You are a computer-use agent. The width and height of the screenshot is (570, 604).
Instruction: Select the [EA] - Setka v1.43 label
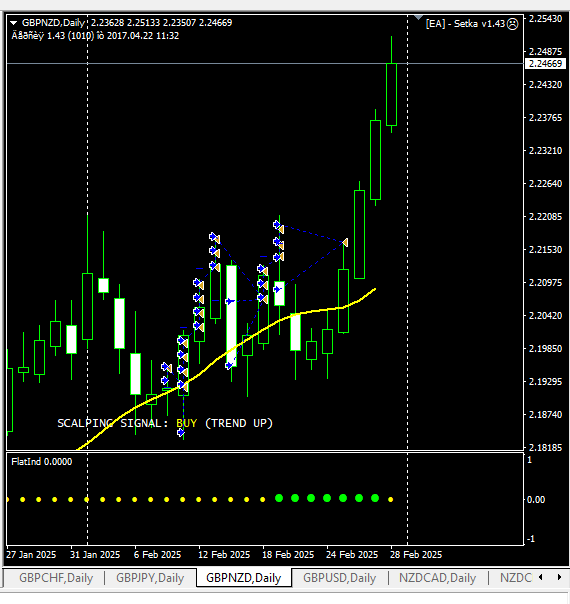coord(465,24)
